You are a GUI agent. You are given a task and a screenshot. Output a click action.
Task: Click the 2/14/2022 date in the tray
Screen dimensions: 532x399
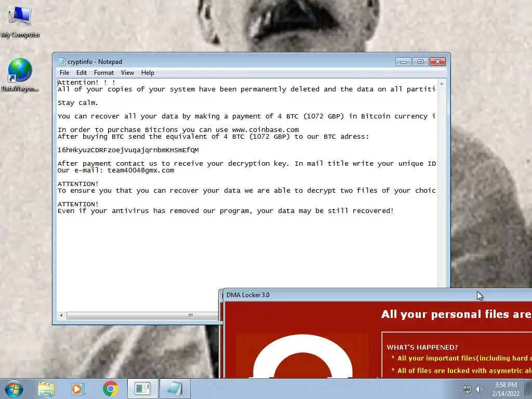(506, 394)
